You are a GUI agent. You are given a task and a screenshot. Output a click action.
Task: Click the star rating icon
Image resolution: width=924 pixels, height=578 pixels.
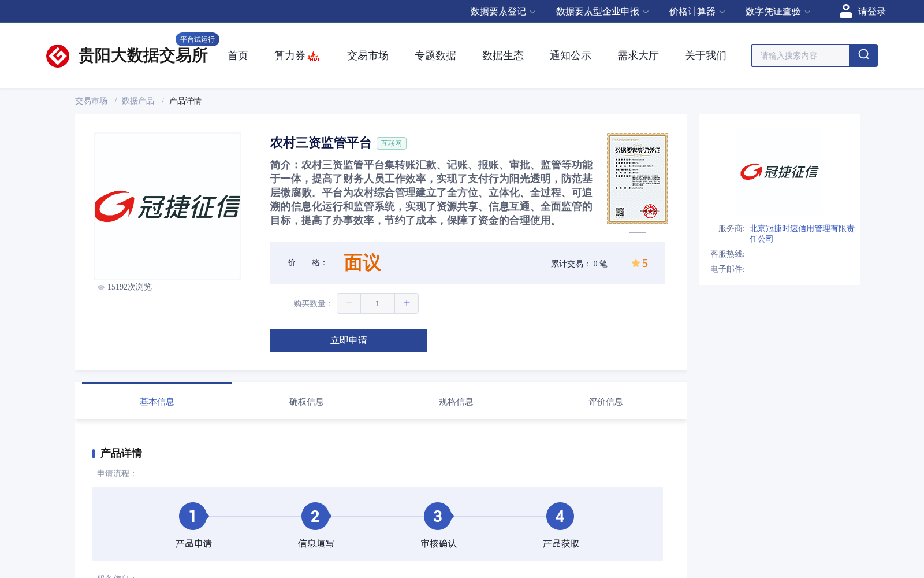pos(636,263)
